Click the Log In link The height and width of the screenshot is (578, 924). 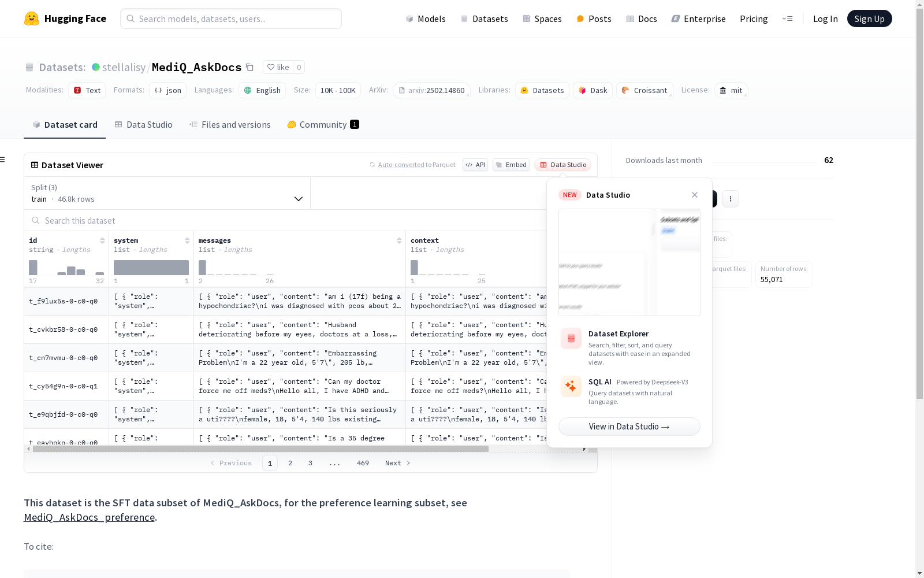[x=825, y=18]
